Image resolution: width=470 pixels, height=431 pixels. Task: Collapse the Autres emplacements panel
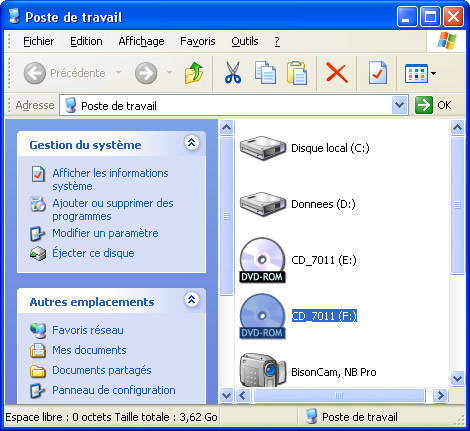click(191, 299)
